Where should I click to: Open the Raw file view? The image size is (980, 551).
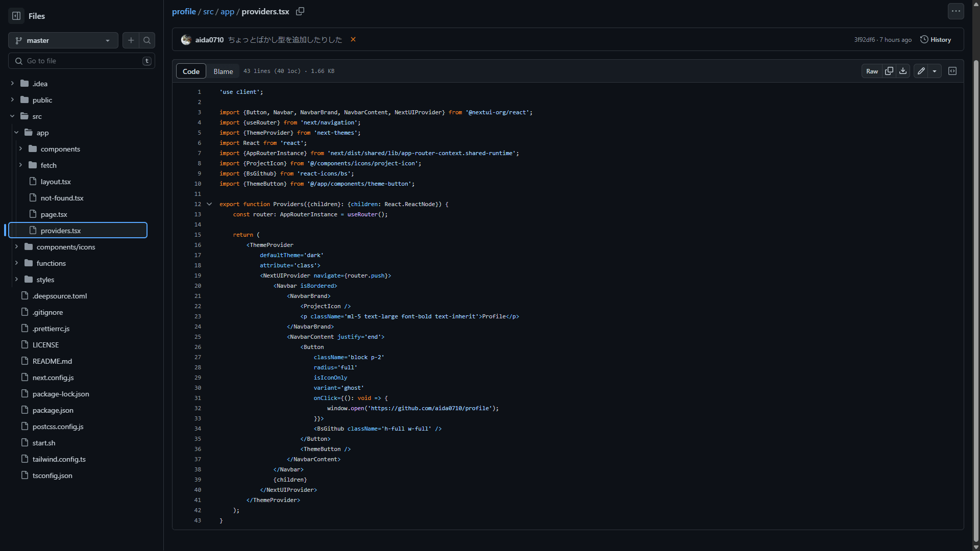[x=872, y=71]
